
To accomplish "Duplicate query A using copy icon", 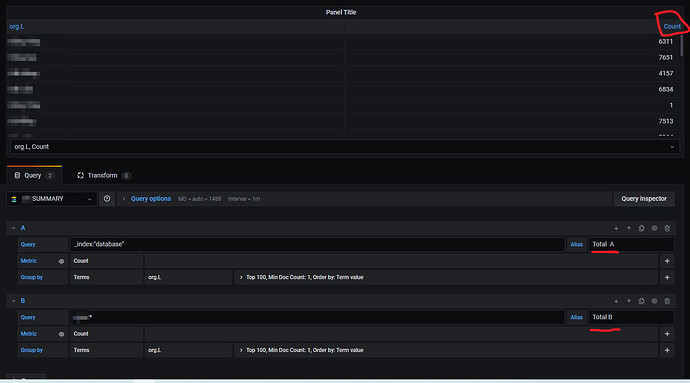I will point(642,228).
